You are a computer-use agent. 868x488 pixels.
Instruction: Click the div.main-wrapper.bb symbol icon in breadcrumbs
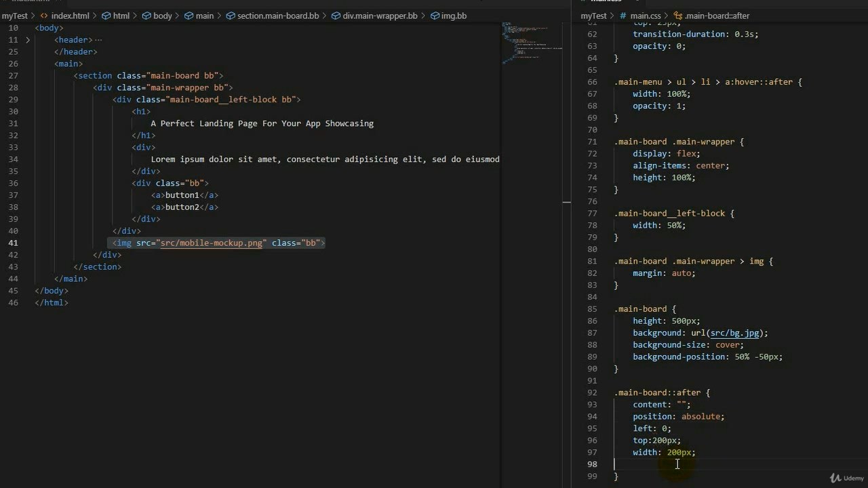tap(336, 16)
